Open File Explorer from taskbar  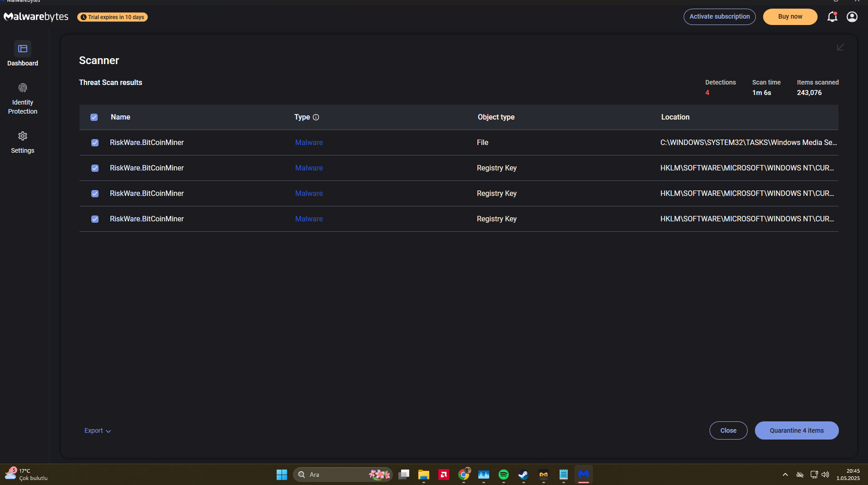(x=424, y=475)
